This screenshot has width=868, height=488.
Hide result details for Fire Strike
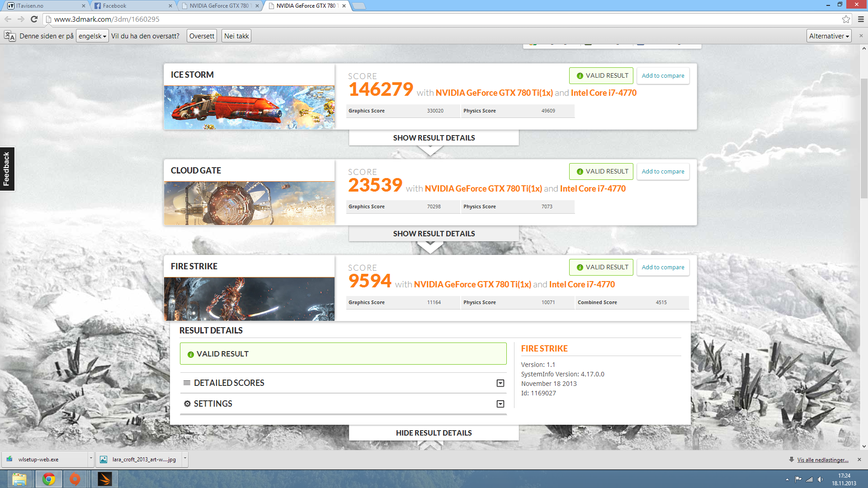point(434,433)
